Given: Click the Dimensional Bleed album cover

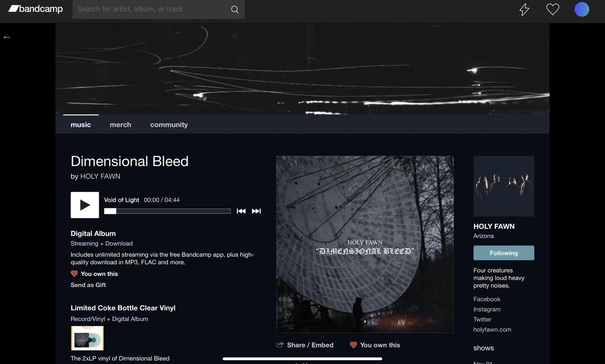Looking at the screenshot, I should [x=365, y=245].
